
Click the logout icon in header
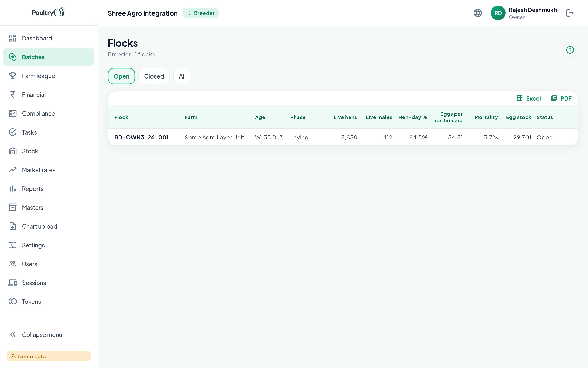click(570, 13)
